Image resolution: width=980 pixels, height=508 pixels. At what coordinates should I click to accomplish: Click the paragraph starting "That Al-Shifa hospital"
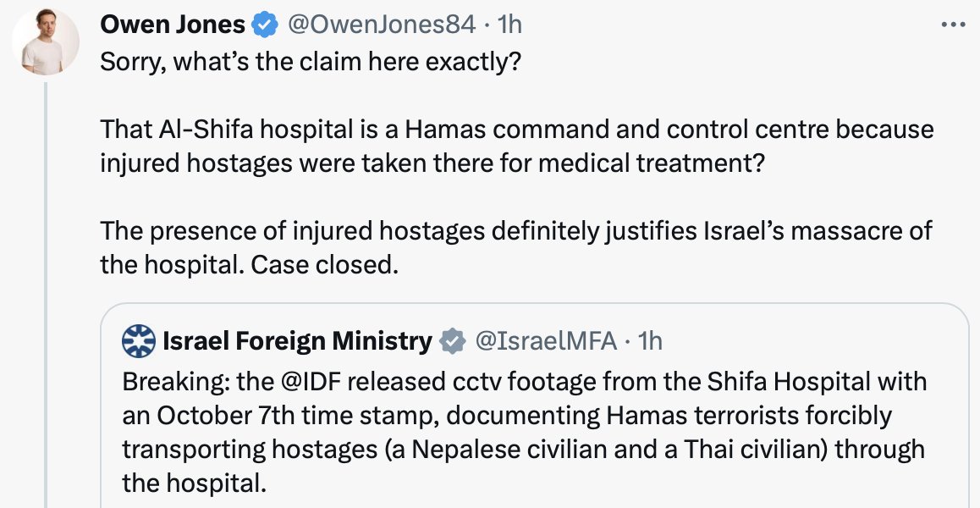[516, 146]
